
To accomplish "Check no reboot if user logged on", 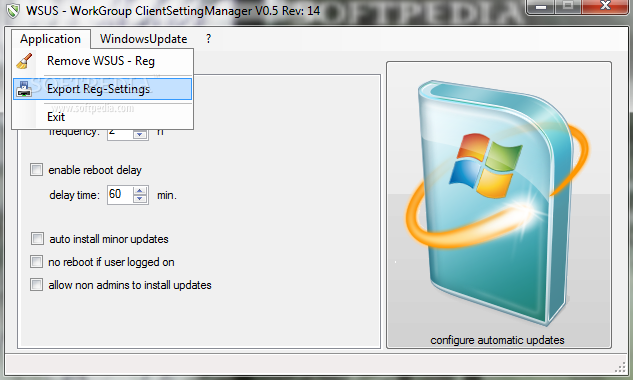I will point(36,262).
